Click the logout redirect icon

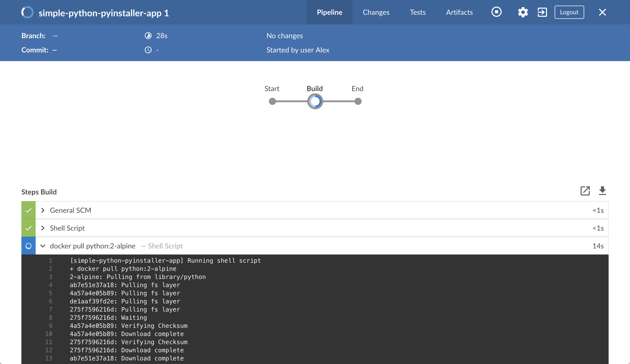point(542,12)
